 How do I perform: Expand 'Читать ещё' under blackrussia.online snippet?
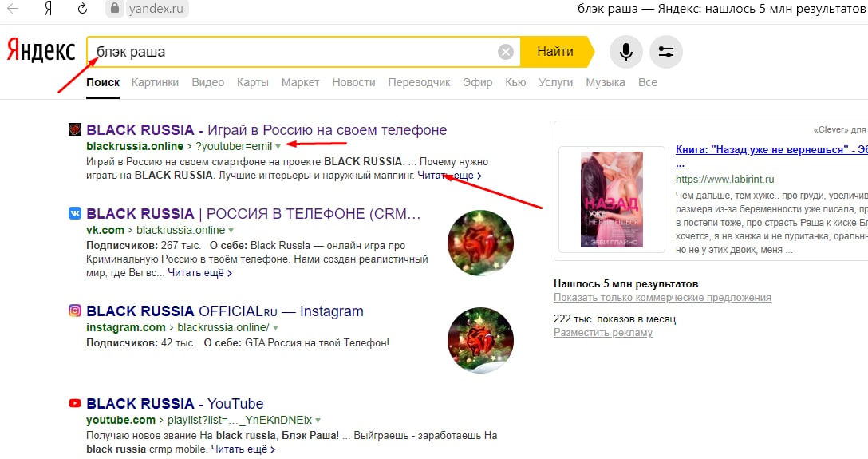449,176
